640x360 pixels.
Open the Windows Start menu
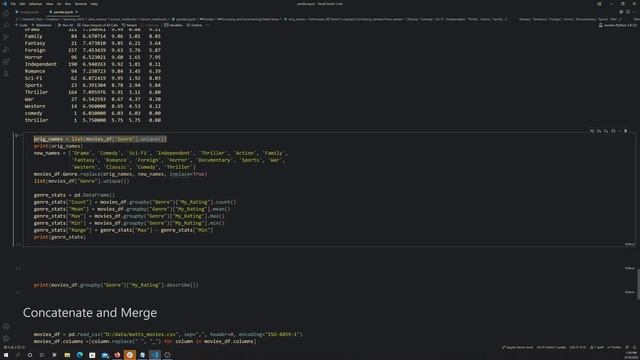(x=6, y=355)
